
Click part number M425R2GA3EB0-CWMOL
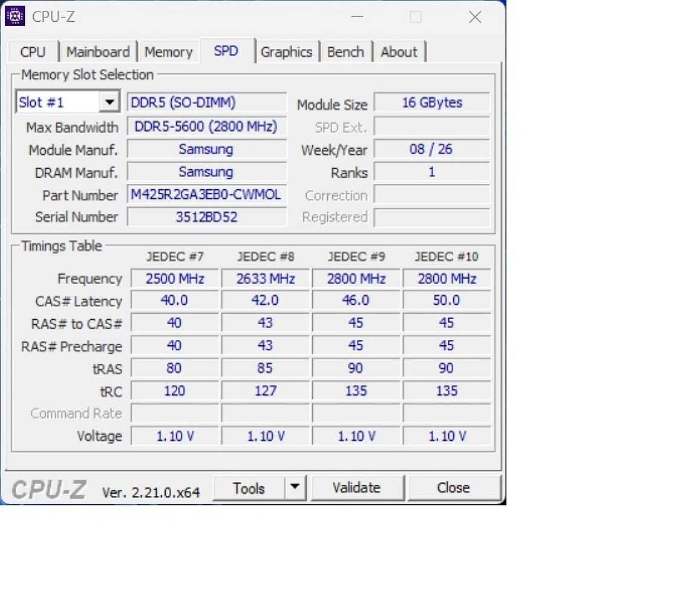click(x=206, y=195)
